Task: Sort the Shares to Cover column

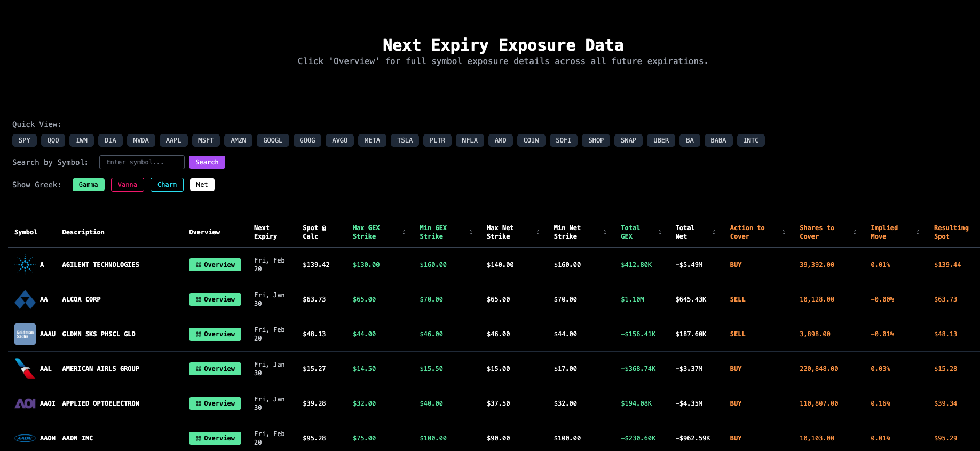Action: (855, 232)
